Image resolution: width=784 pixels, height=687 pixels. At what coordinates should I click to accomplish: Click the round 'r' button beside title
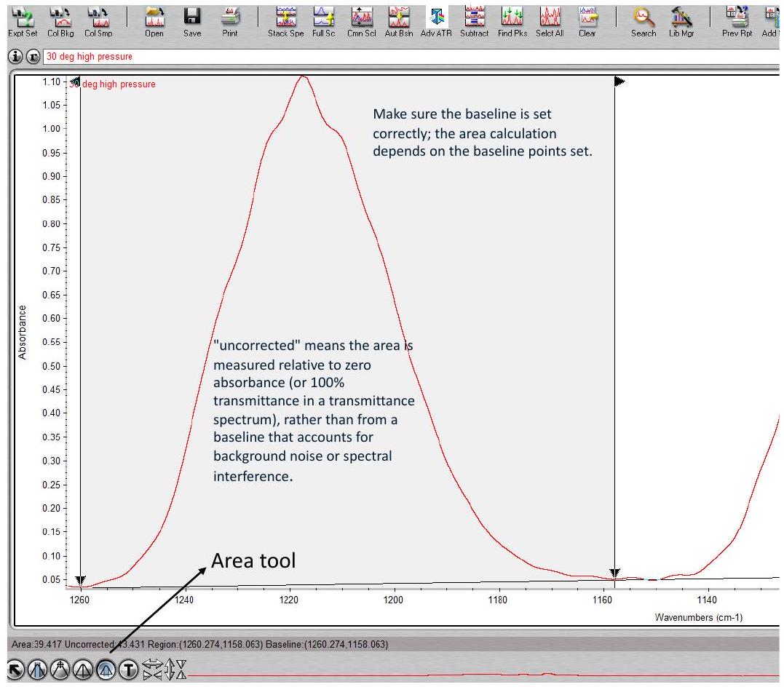33,57
